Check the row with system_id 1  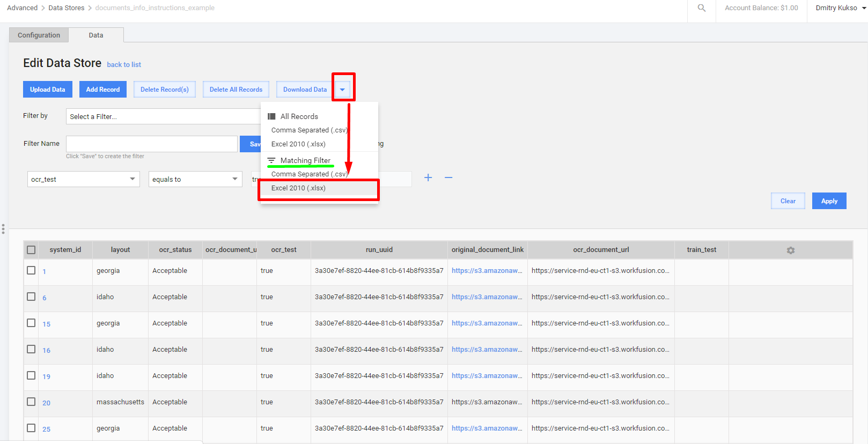(x=31, y=270)
